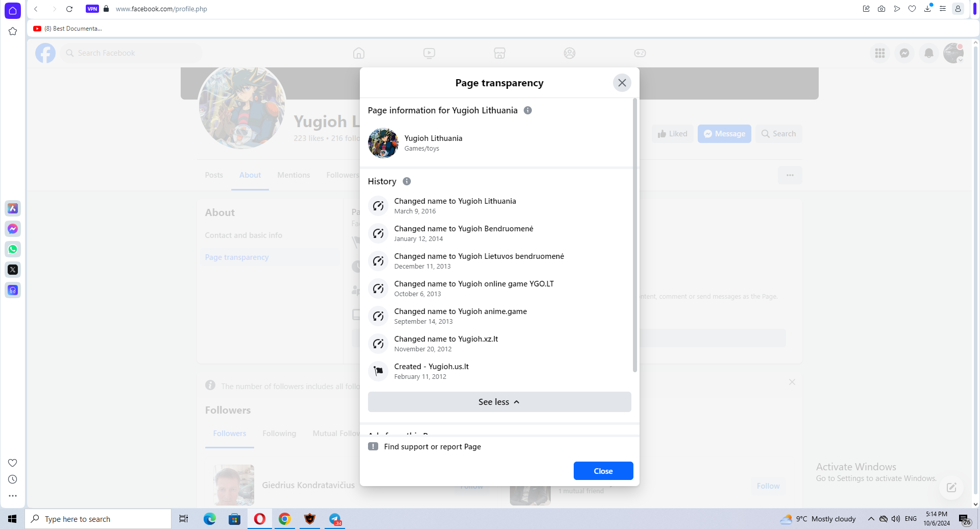
Task: Click Type here to search taskbar box
Action: 98,519
